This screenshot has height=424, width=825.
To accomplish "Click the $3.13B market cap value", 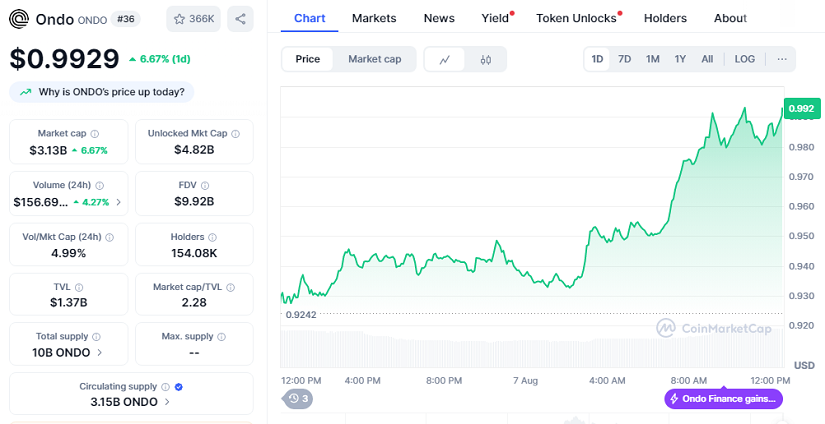I will pos(48,150).
